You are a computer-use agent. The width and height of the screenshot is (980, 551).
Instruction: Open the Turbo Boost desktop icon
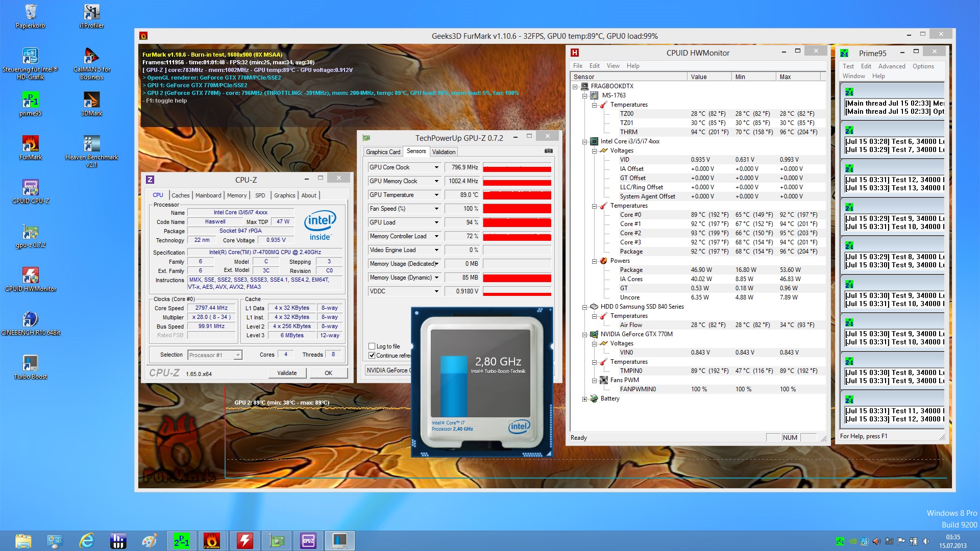[31, 367]
